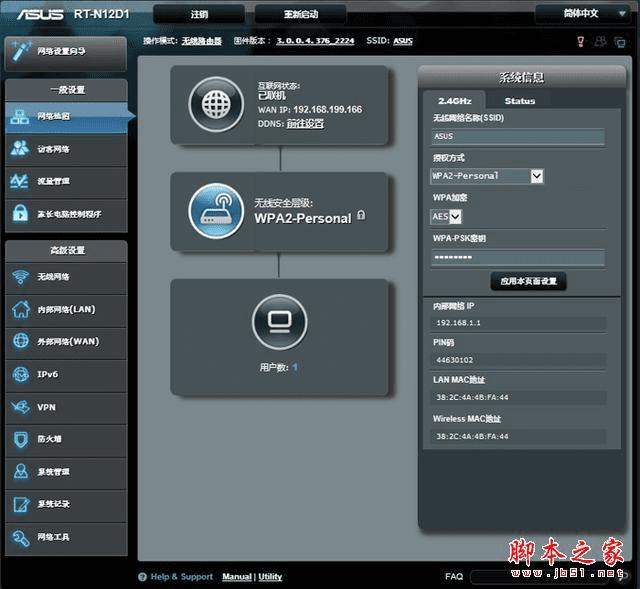Screen dimensions: 640x589
Task: Open the guest network users icon
Action: 20,149
